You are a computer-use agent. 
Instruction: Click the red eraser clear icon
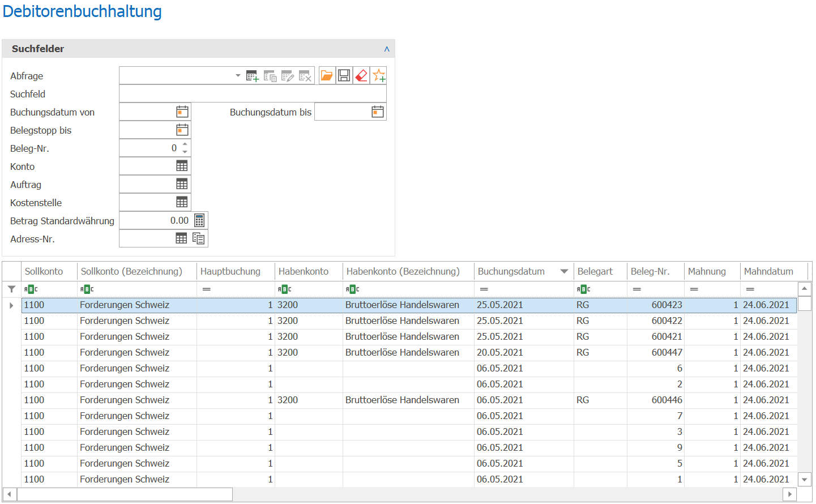click(361, 75)
